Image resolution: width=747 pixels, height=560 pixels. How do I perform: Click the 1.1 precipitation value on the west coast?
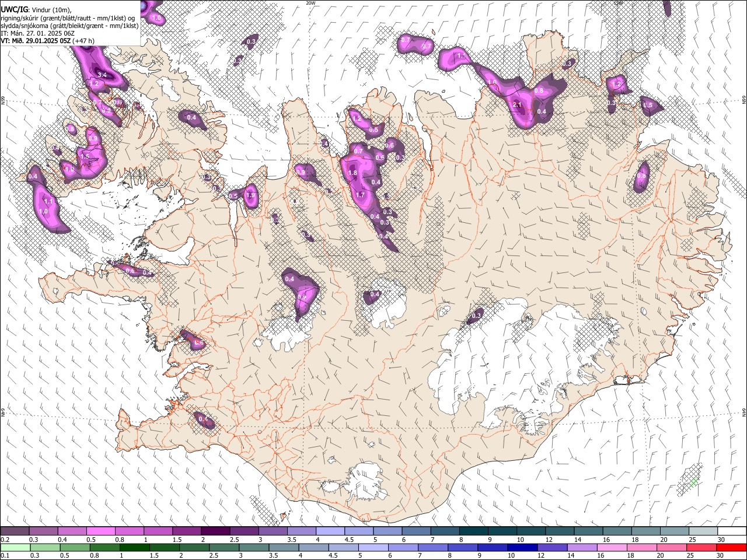49,201
